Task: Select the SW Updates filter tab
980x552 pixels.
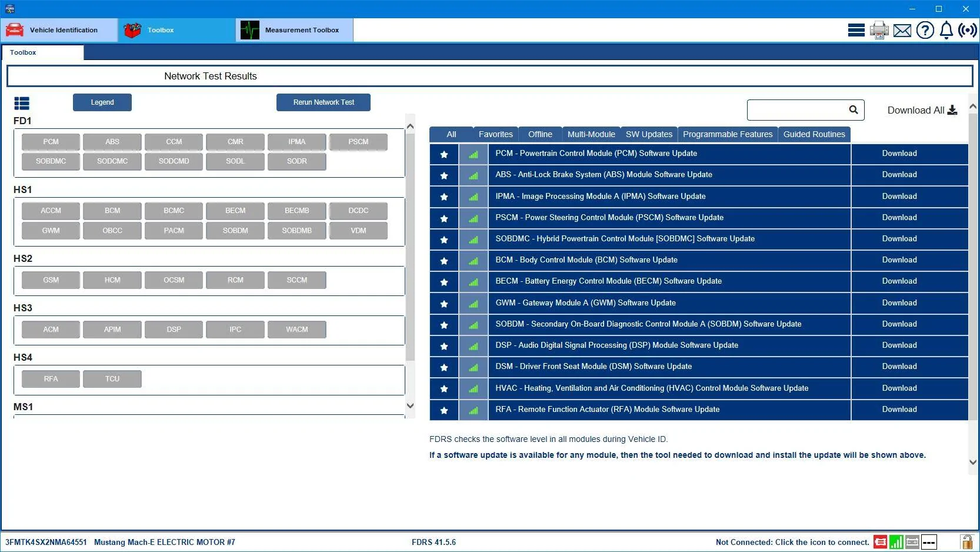Action: pyautogui.click(x=649, y=134)
